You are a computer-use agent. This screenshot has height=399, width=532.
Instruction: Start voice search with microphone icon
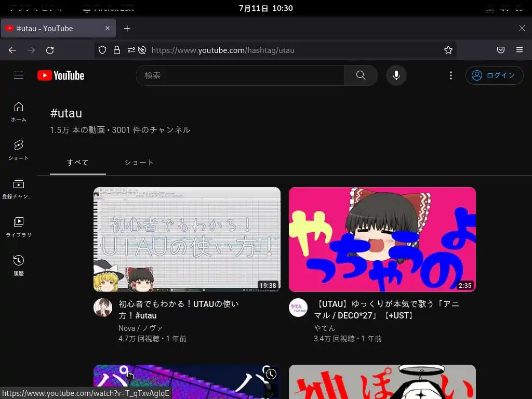(x=396, y=75)
